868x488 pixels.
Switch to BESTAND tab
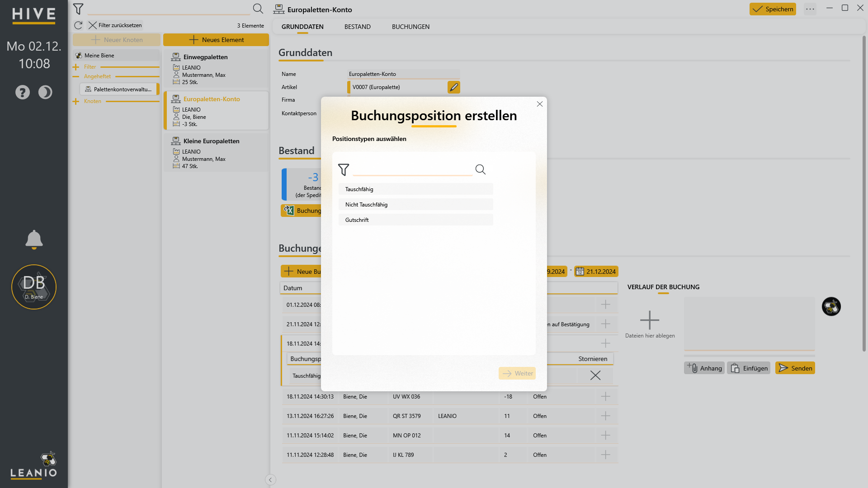(x=358, y=27)
